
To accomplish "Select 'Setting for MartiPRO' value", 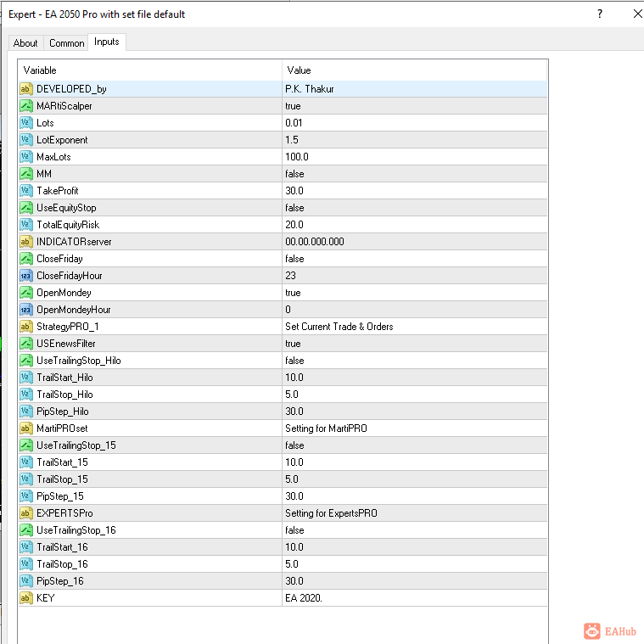I will coord(414,428).
